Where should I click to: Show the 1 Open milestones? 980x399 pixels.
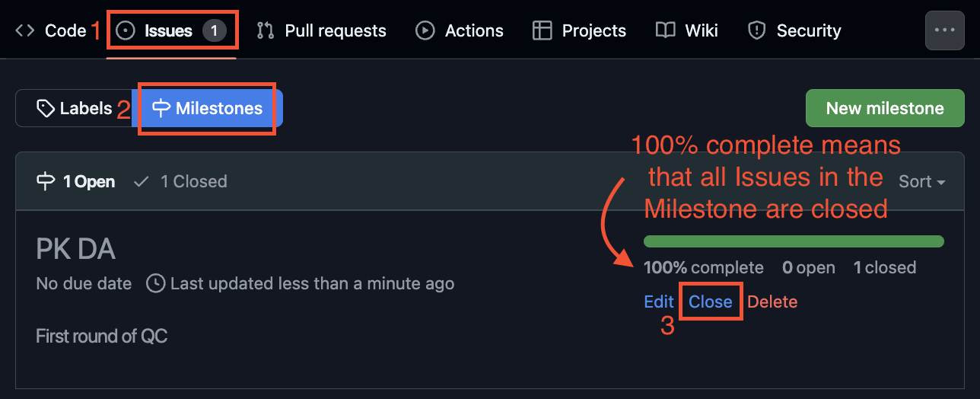pyautogui.click(x=75, y=181)
